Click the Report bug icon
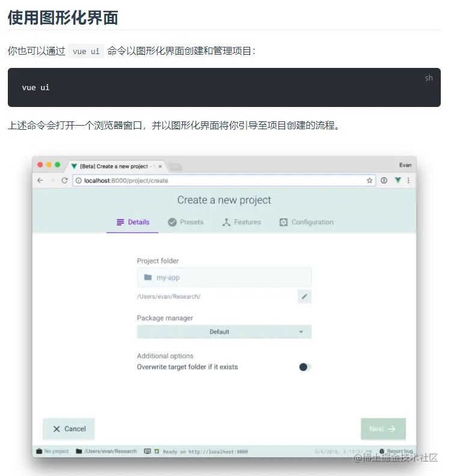The height and width of the screenshot is (476, 451). click(382, 451)
